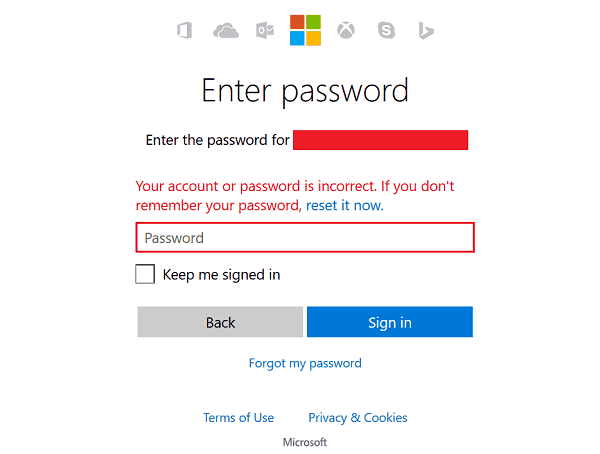Focus the Password input field
Viewport: 600px width, 454px height.
(305, 238)
